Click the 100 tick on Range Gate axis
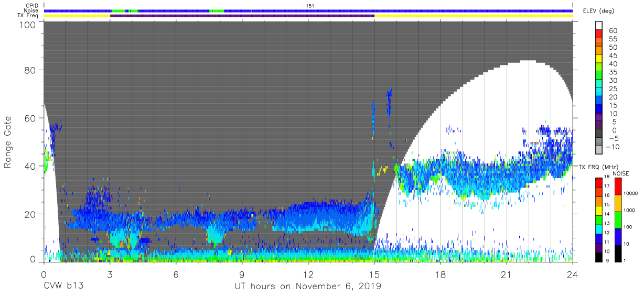Image resolution: width=644 pixels, height=297 pixels. tap(28, 25)
